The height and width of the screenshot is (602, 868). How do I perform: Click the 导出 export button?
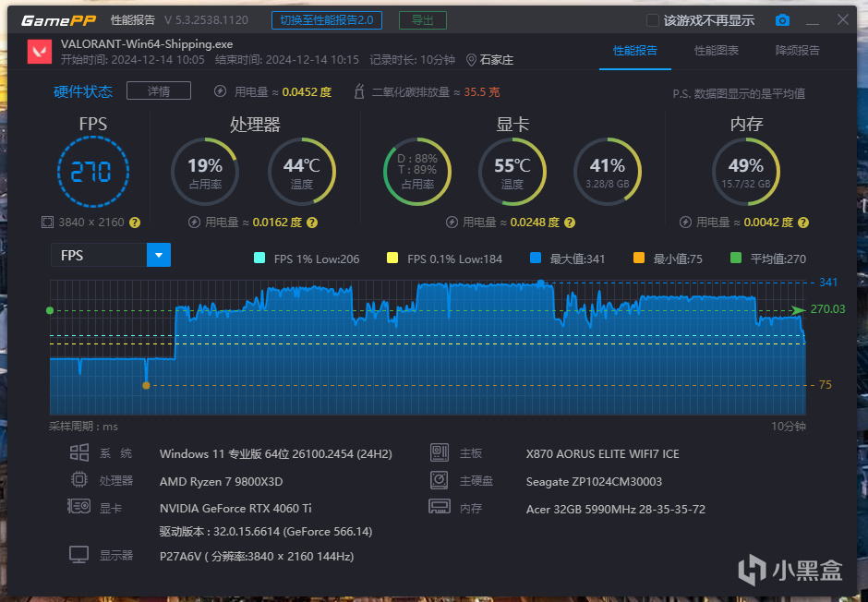click(x=423, y=20)
